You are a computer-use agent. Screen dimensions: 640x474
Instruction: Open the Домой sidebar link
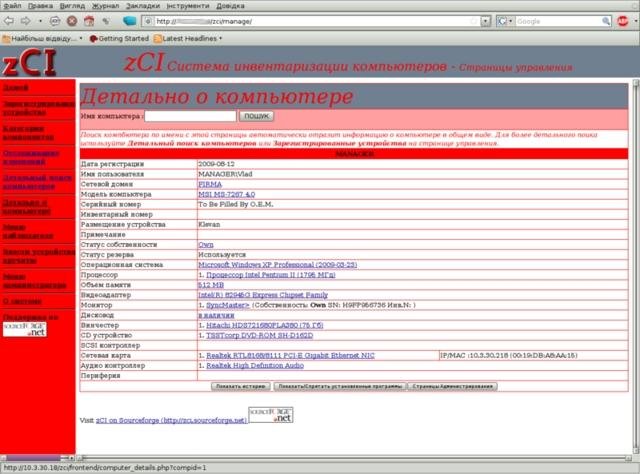(x=16, y=87)
